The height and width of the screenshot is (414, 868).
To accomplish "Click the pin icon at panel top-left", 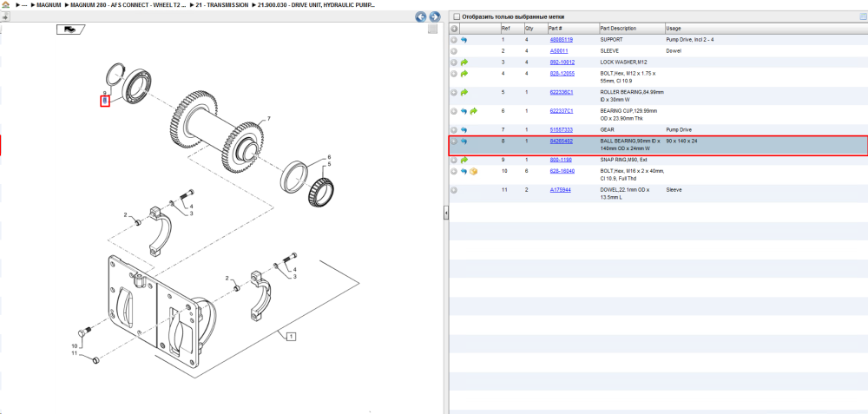I will pyautogui.click(x=4, y=16).
